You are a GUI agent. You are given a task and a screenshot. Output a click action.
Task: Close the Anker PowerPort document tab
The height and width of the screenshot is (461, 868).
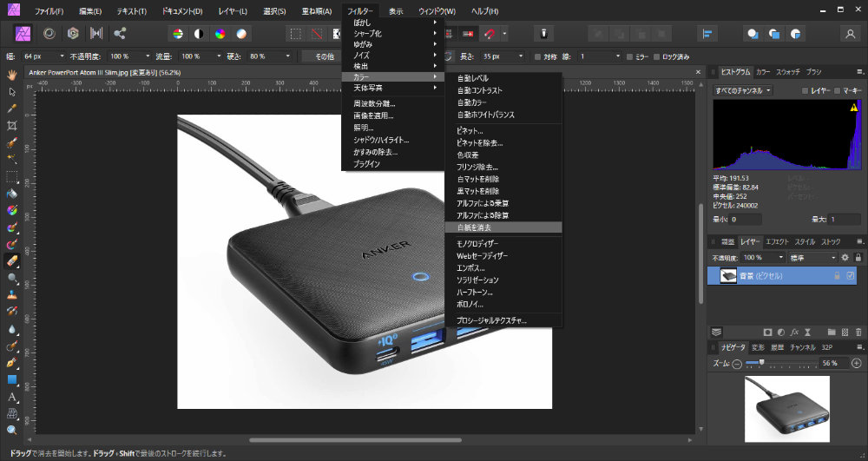698,72
